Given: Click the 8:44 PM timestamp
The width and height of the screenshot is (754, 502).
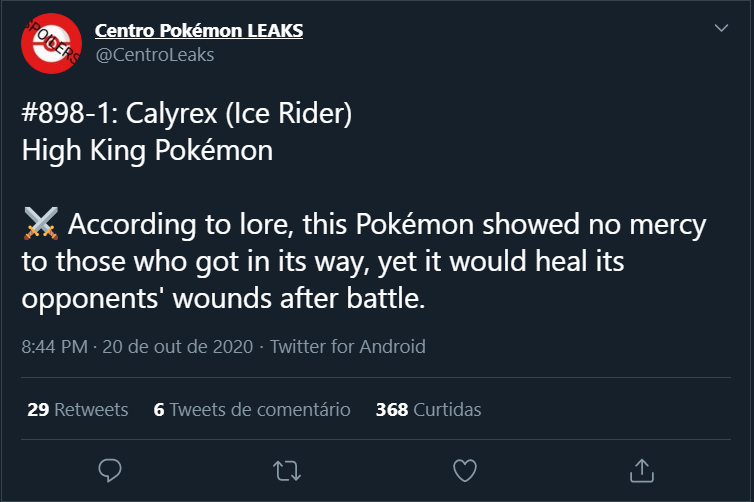Looking at the screenshot, I should tap(53, 347).
